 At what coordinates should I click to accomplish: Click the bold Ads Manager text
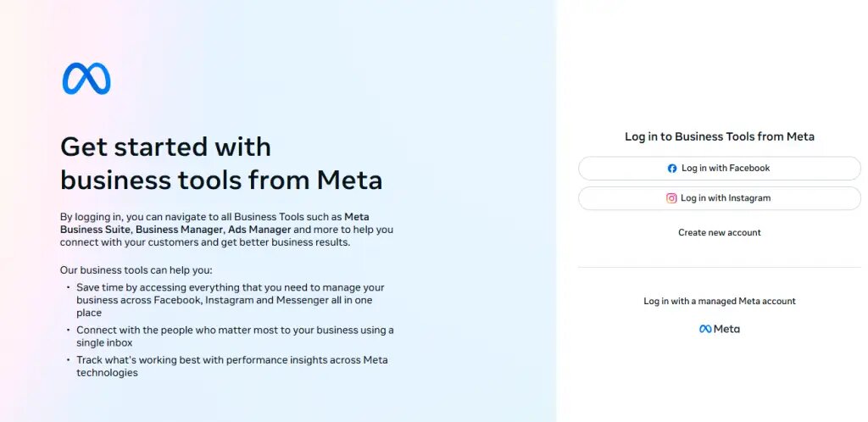pos(259,230)
